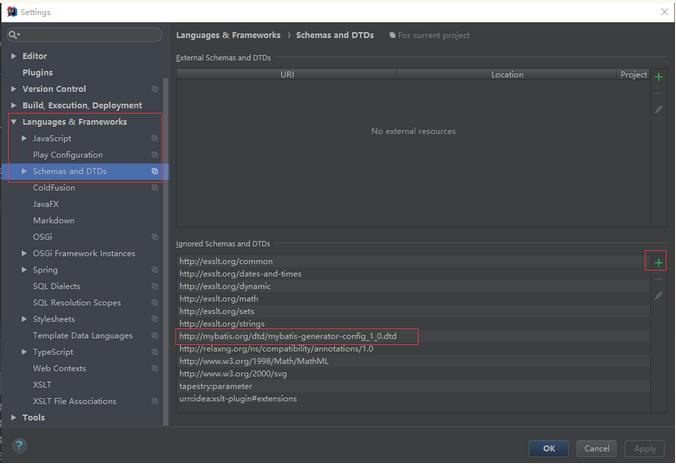Click the project-level icon beside ColdFusion
Screen dimensions: 676x464
155,188
